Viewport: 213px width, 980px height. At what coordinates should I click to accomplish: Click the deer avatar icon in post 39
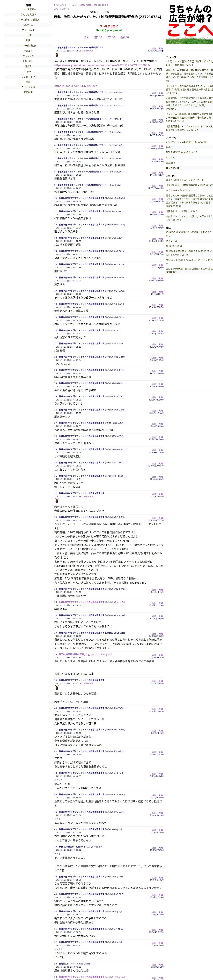pos(57,687)
